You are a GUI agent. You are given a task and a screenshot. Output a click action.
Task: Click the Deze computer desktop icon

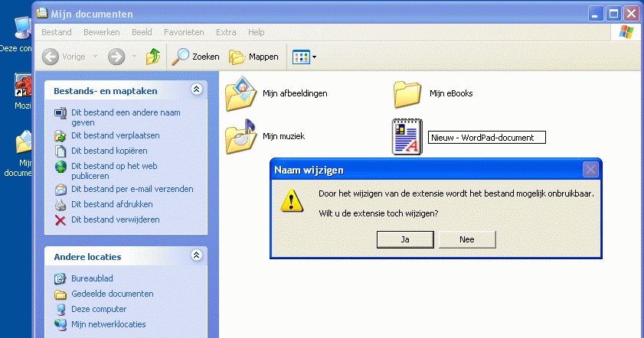point(23,28)
